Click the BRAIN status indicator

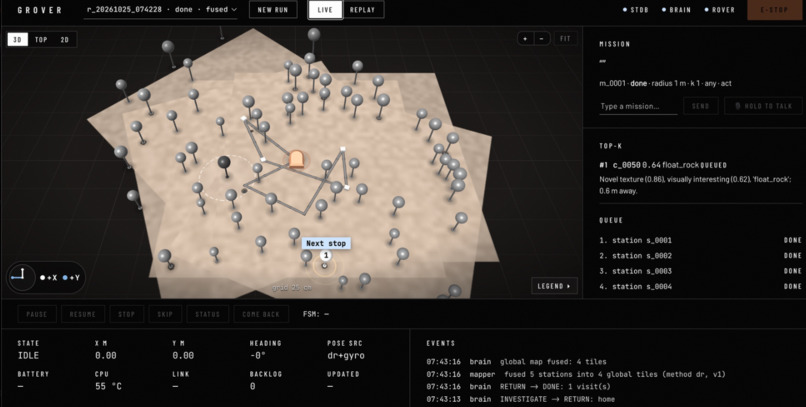pyautogui.click(x=676, y=10)
